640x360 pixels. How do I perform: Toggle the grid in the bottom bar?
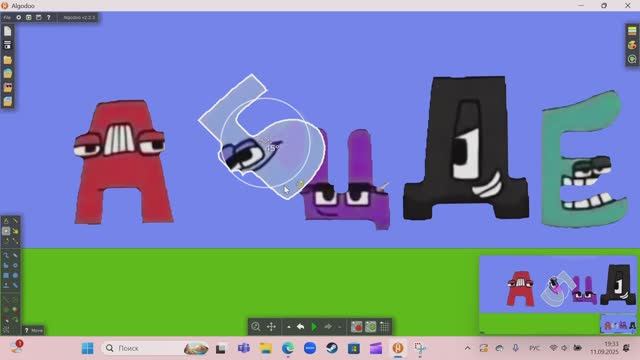point(384,327)
